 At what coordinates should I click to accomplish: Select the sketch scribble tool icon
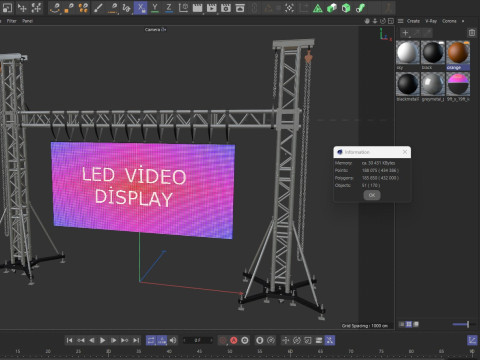[x=126, y=7]
